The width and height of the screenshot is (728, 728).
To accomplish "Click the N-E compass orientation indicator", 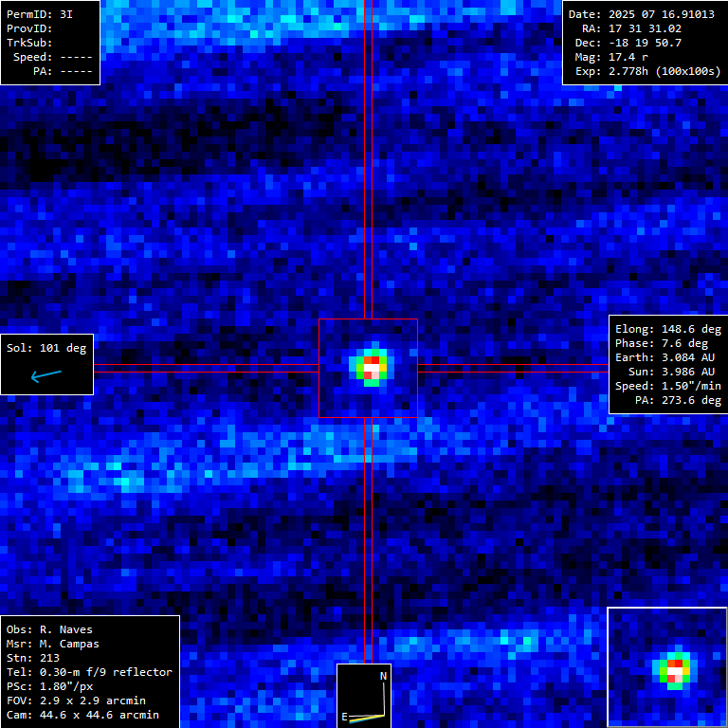I will tap(364, 696).
